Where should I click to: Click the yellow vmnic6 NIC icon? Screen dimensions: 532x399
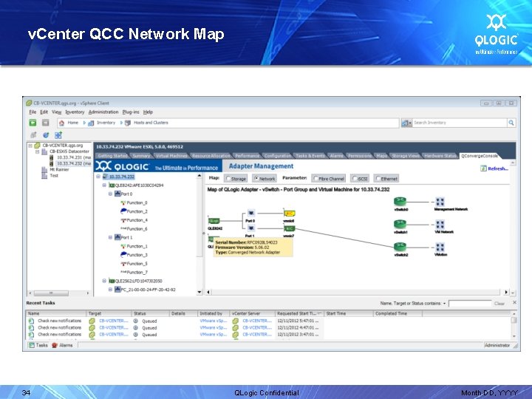[x=289, y=214]
